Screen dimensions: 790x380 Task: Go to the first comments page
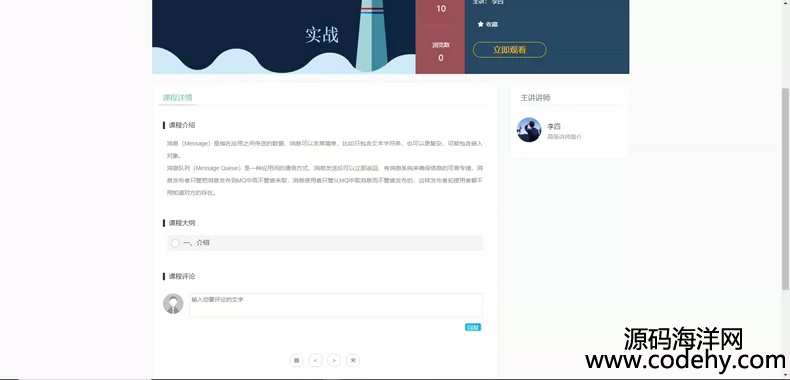click(296, 360)
